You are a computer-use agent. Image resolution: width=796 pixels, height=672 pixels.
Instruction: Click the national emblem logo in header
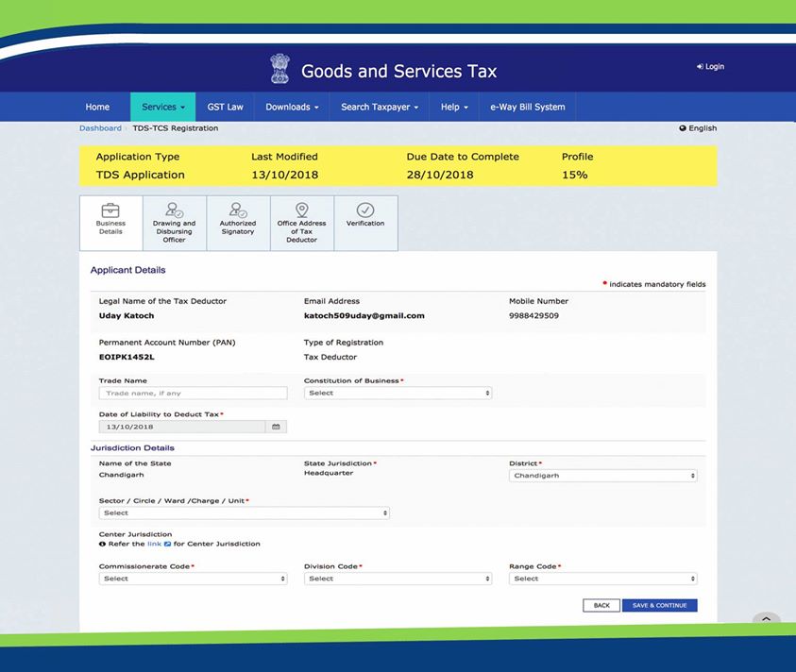tap(279, 69)
